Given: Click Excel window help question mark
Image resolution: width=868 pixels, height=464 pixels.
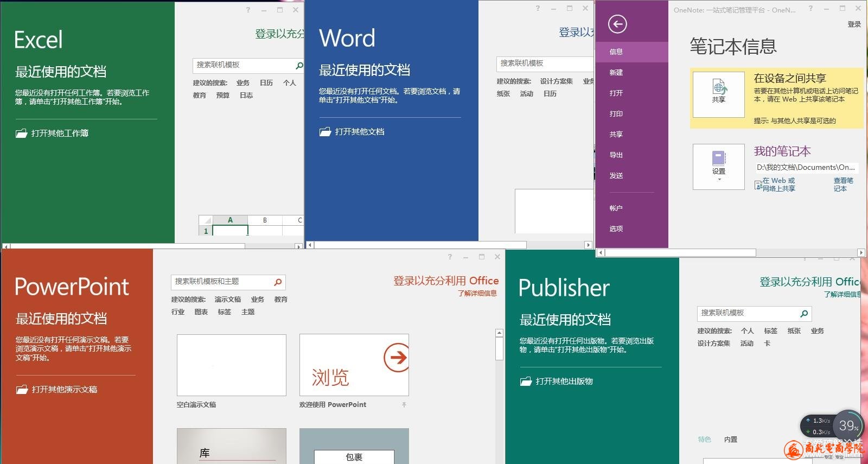Looking at the screenshot, I should [248, 10].
